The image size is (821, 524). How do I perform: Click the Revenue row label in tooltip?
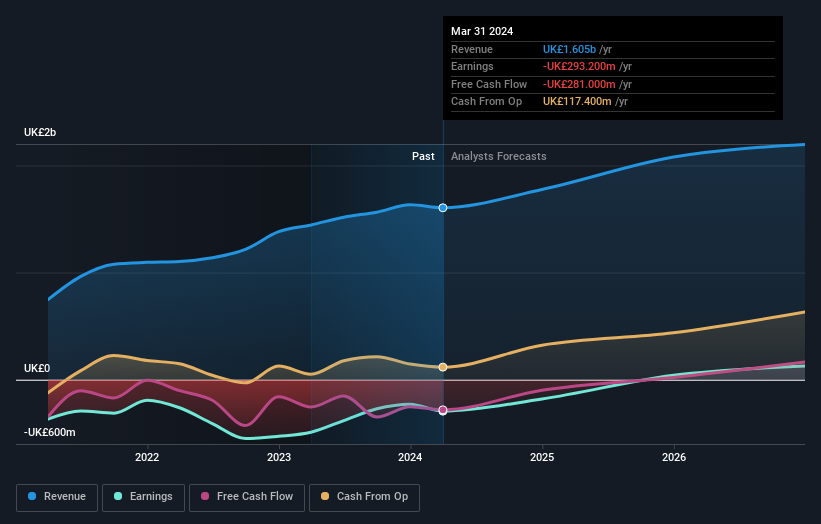472,49
